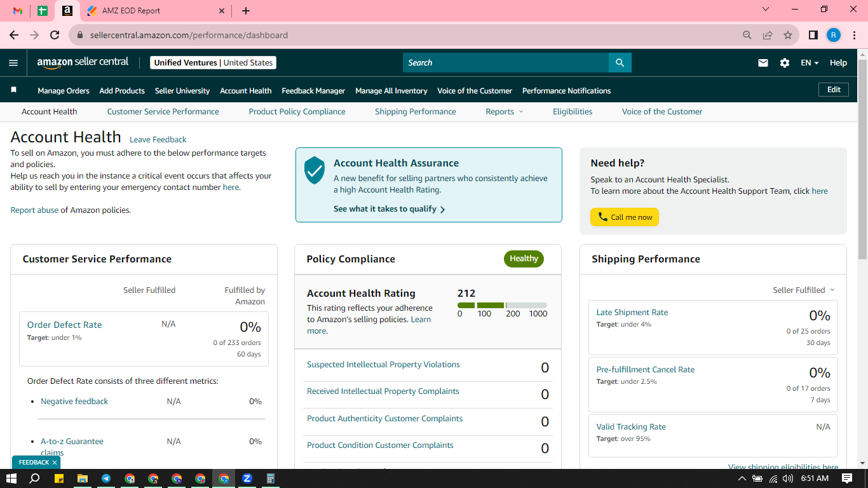Screen dimensions: 868x488
Task: Open the Negative feedback link
Action: click(74, 401)
